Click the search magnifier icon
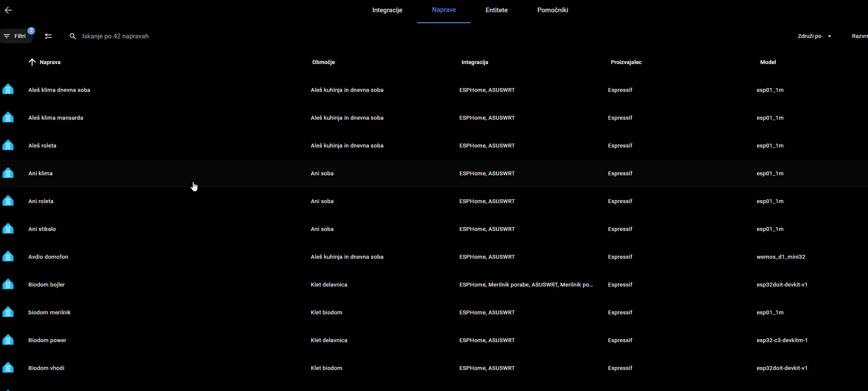868x391 pixels. pos(73,36)
